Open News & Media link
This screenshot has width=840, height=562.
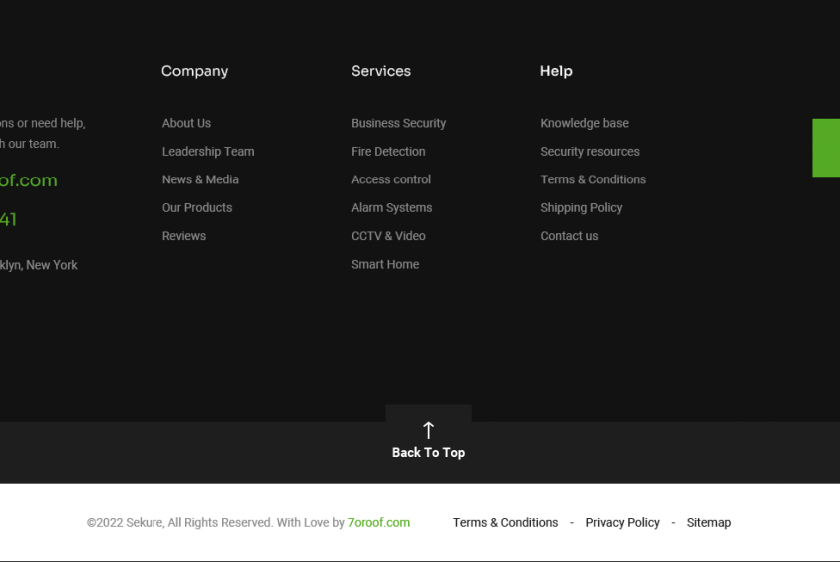point(200,179)
